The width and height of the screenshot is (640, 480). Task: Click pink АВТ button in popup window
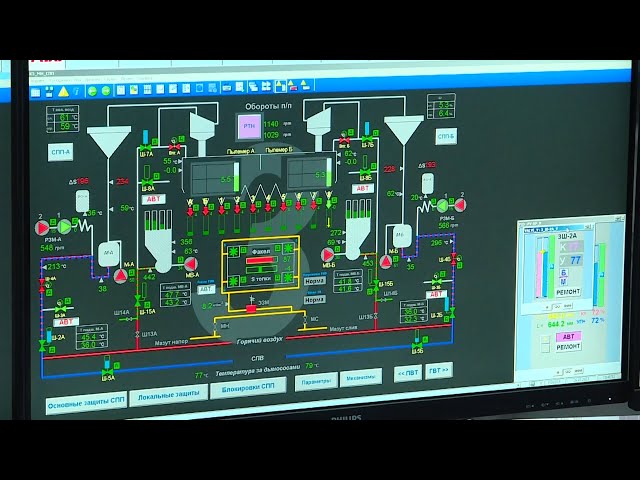(568, 337)
